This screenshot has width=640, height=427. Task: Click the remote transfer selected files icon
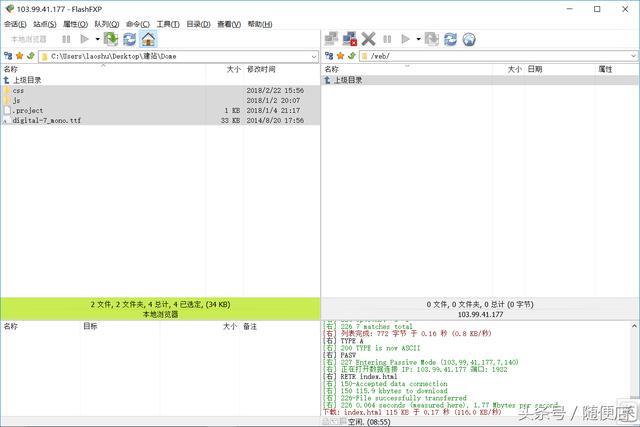pyautogui.click(x=432, y=39)
